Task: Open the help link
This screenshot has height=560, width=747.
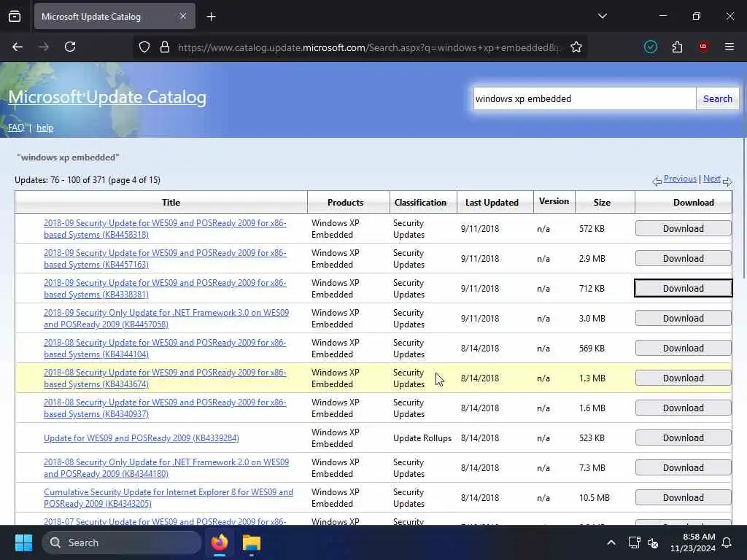Action: click(x=44, y=128)
